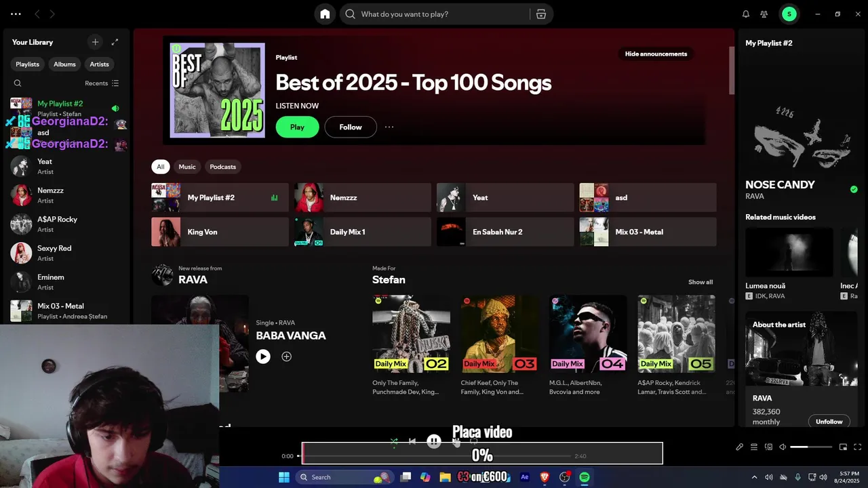The image size is (868, 488).
Task: Open the Browse icon in search bar
Action: point(541,14)
